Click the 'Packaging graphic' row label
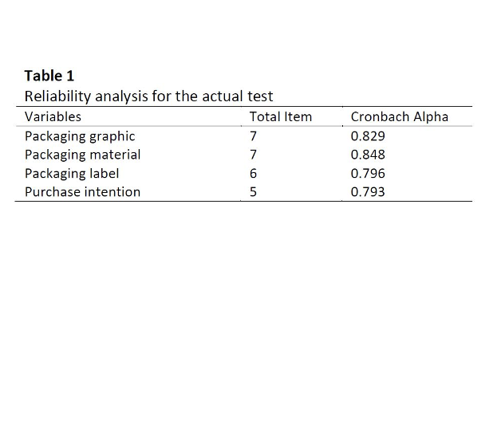 80,136
